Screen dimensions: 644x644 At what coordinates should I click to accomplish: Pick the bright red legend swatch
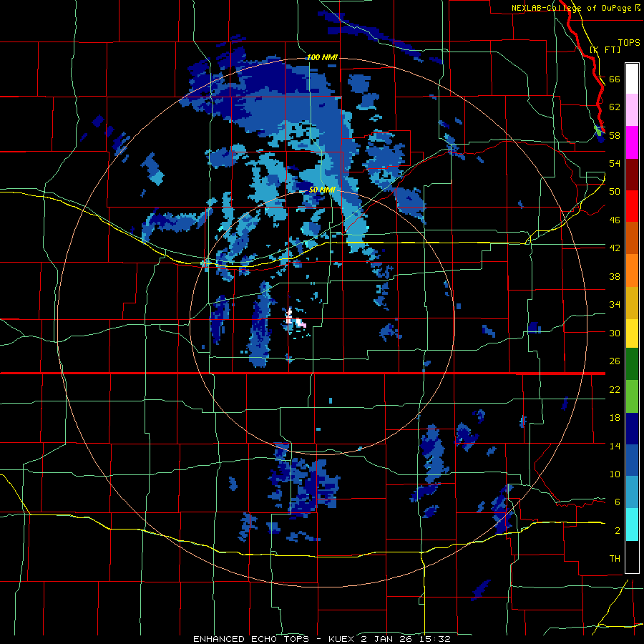(x=632, y=206)
